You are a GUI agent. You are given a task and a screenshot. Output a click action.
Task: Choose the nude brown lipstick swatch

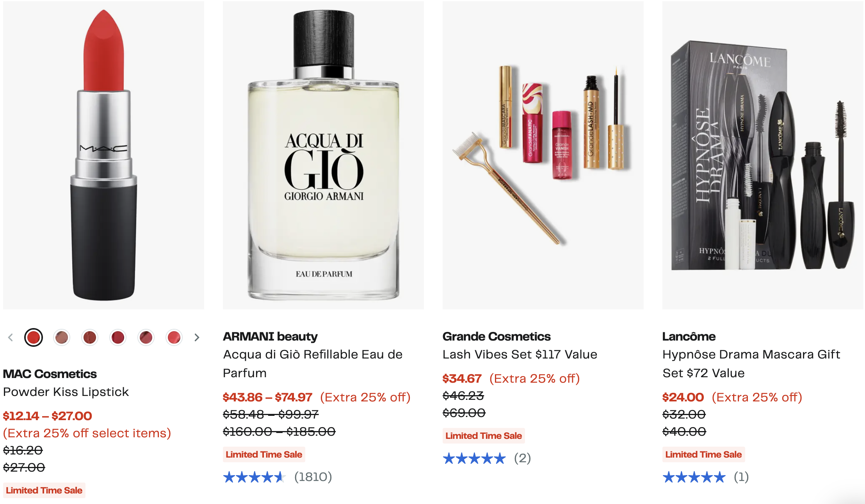point(62,337)
